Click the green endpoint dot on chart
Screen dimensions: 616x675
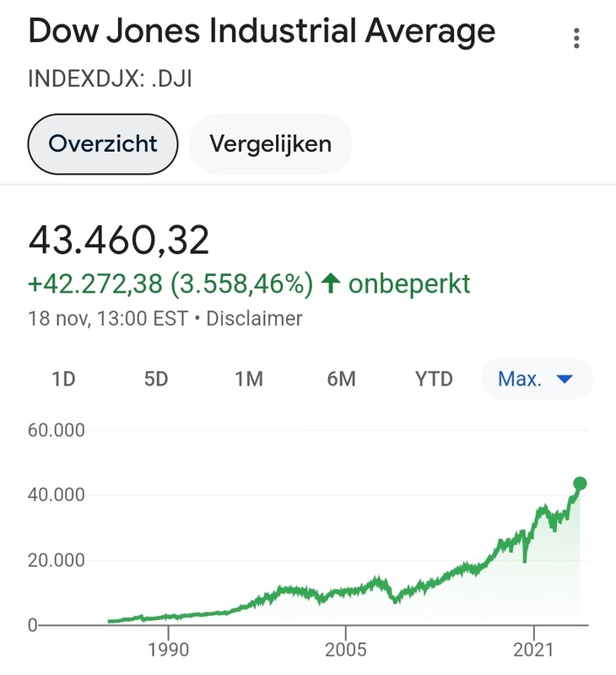click(580, 483)
